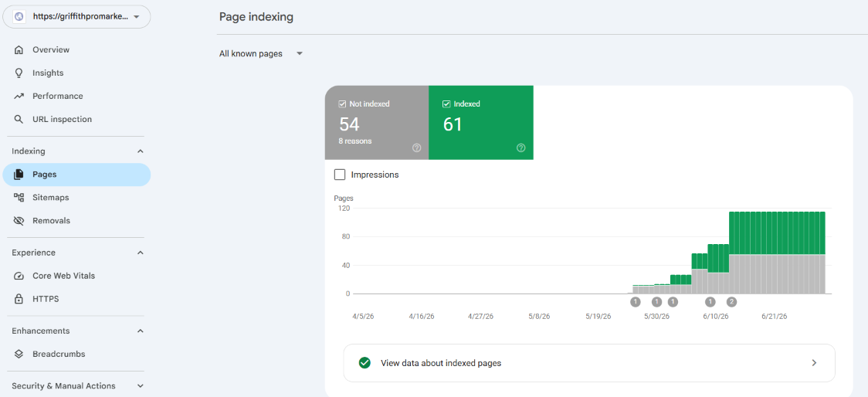
Task: Click the chevron arrow on View data row
Action: (814, 363)
